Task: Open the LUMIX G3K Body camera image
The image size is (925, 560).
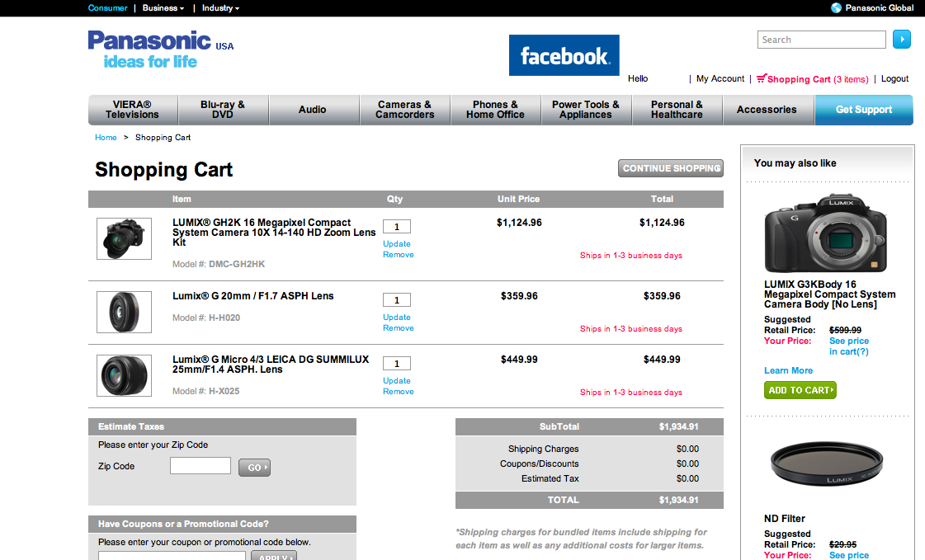Action: [x=825, y=234]
